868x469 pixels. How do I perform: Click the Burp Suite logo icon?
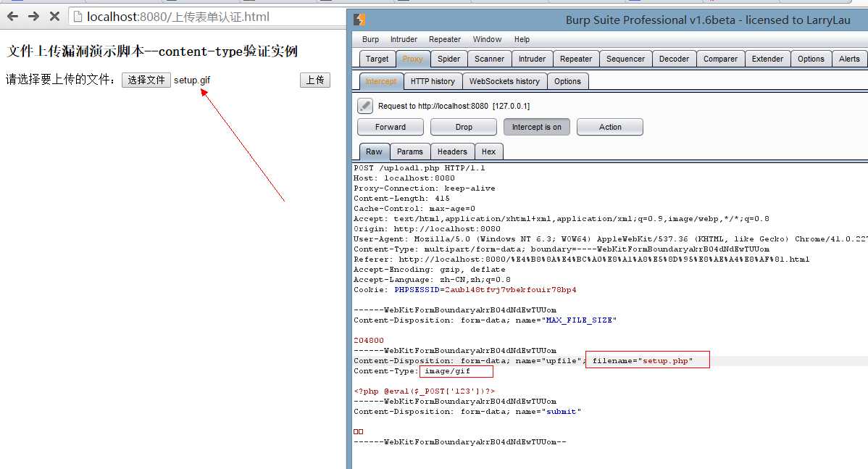click(359, 20)
